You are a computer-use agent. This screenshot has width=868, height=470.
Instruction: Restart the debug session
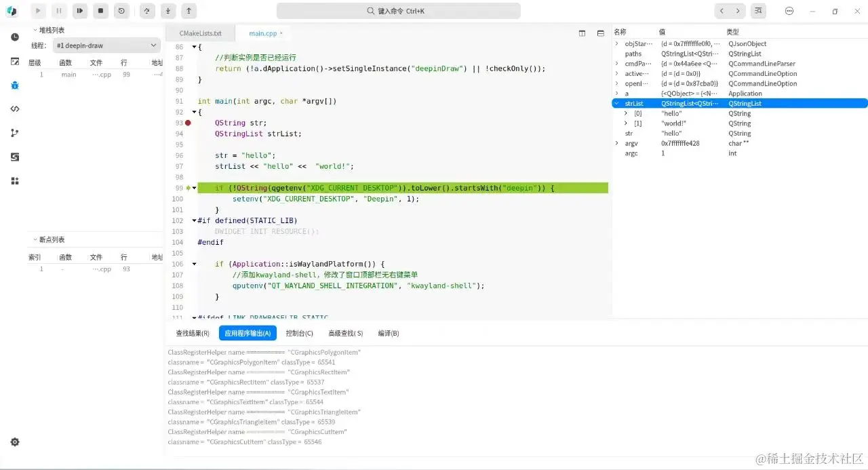tap(121, 11)
